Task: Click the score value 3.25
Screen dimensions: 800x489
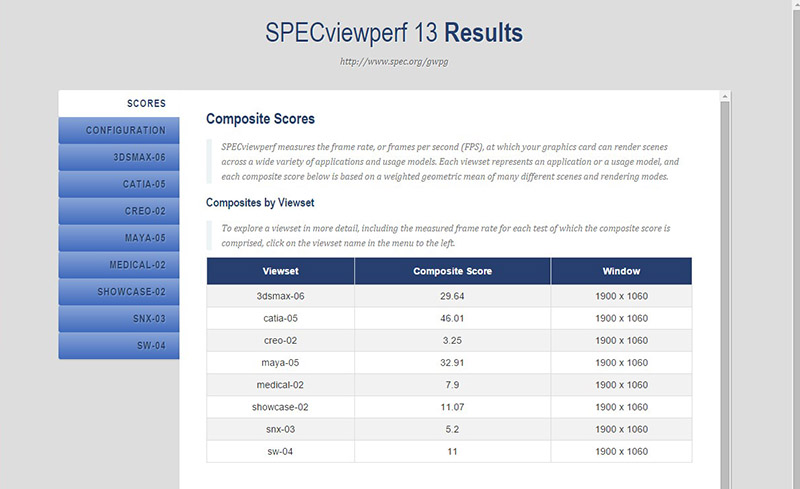Action: click(x=453, y=340)
